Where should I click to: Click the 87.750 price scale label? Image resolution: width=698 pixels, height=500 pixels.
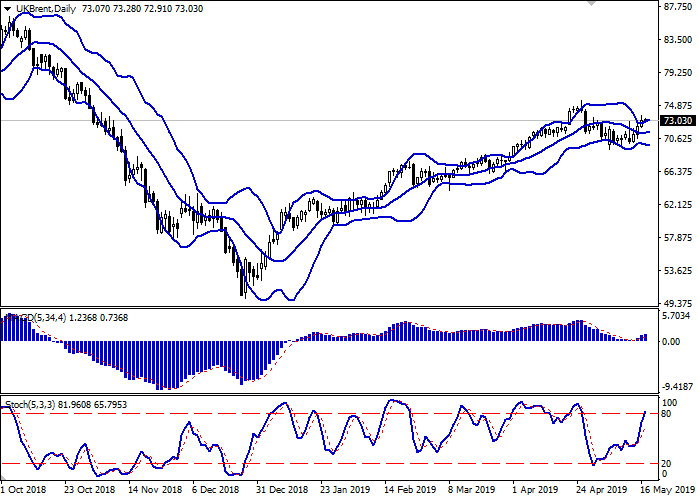676,6
